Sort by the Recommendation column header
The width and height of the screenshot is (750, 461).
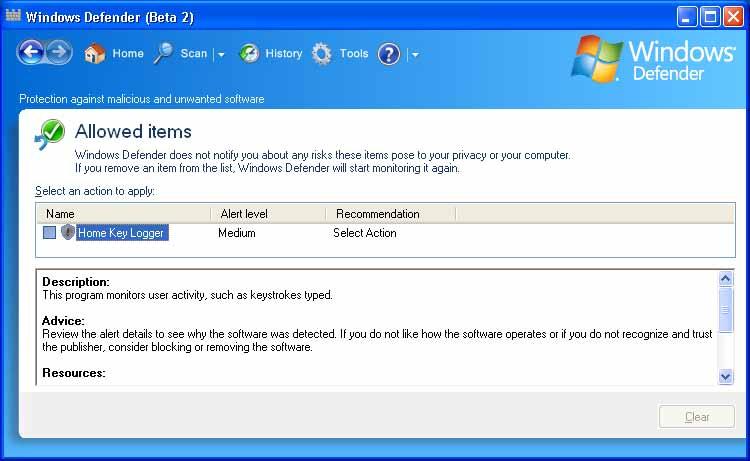pyautogui.click(x=391, y=214)
